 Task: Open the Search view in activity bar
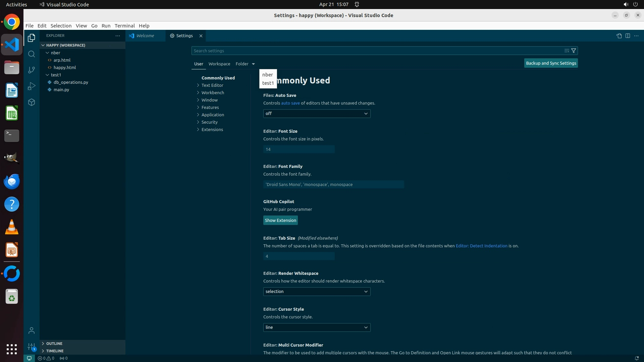tap(32, 54)
